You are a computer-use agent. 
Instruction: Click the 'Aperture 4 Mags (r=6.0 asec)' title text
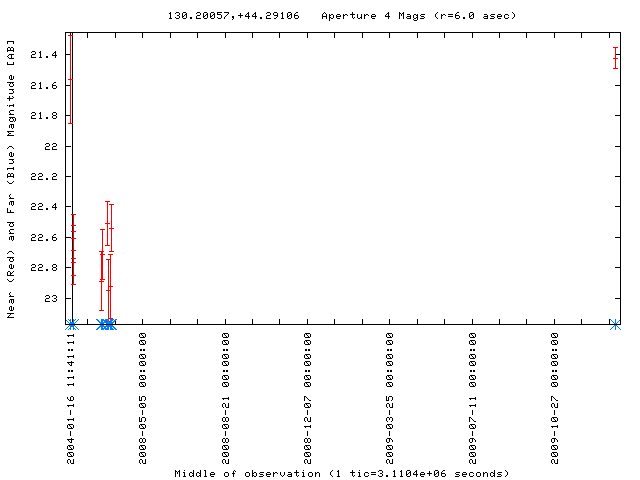click(x=419, y=16)
